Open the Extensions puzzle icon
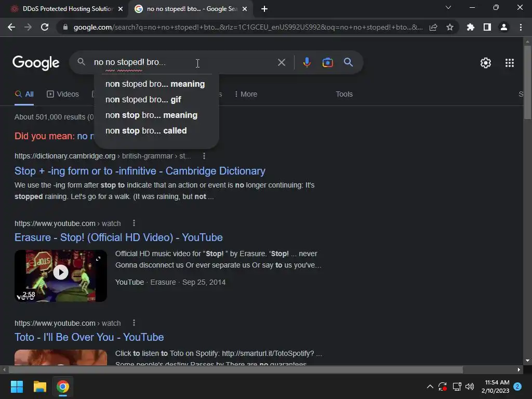 point(470,27)
